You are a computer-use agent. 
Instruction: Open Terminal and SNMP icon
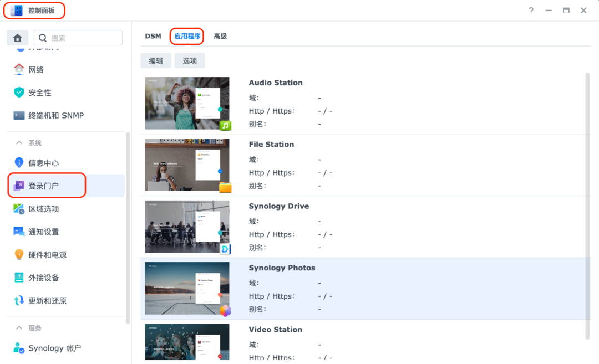[x=19, y=115]
